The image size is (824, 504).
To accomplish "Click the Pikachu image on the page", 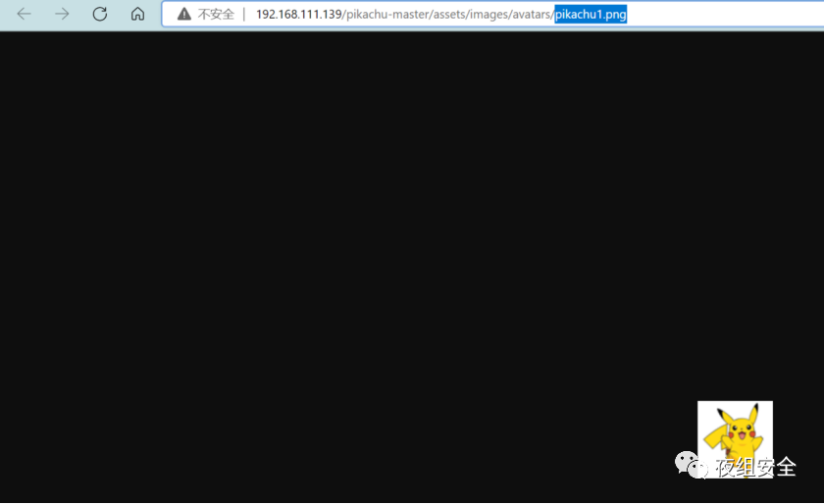I will point(735,439).
